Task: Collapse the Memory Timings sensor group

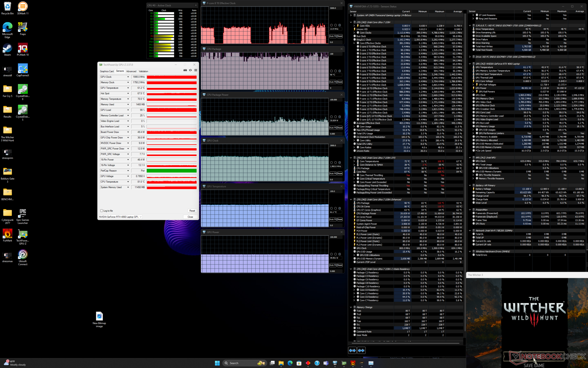Action: tap(351, 307)
